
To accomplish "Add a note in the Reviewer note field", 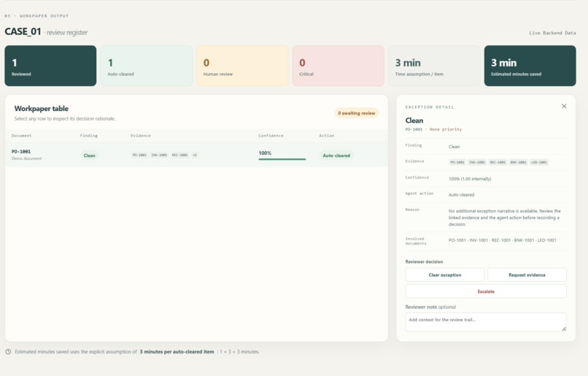I will [x=486, y=322].
